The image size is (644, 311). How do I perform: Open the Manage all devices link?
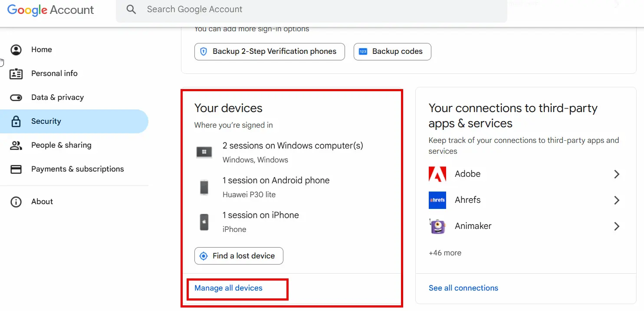coord(228,288)
